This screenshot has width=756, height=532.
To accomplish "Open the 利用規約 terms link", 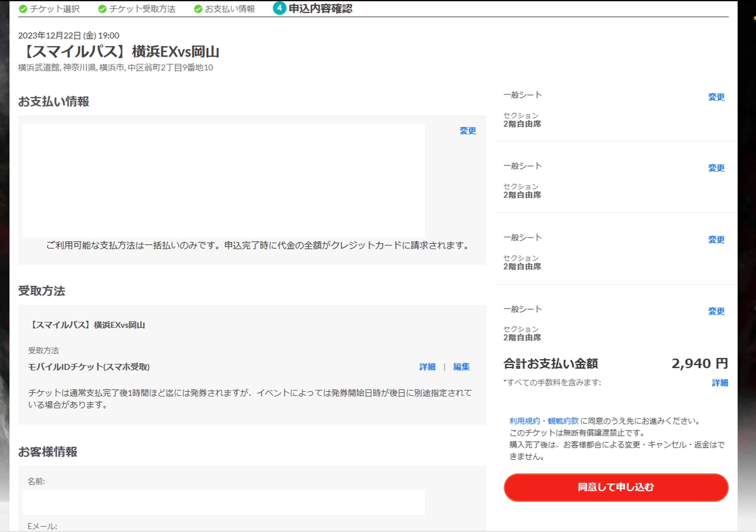I will 524,421.
